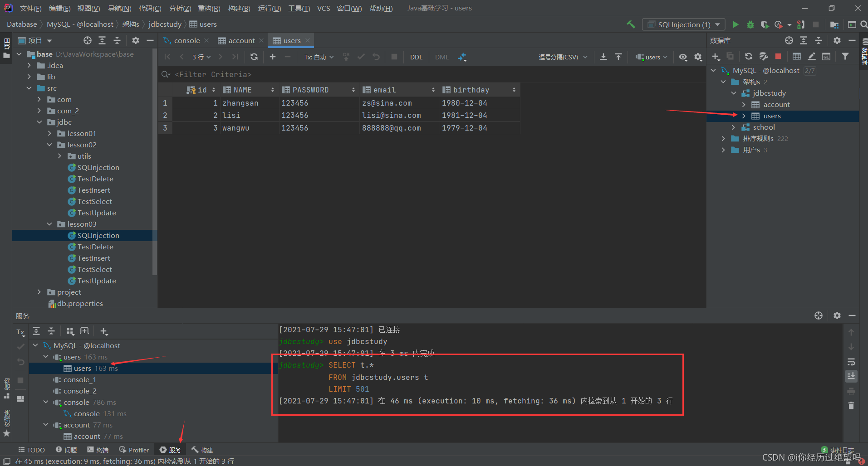Open Project panel settings gear
Image resolution: width=868 pixels, height=466 pixels.
pos(135,40)
